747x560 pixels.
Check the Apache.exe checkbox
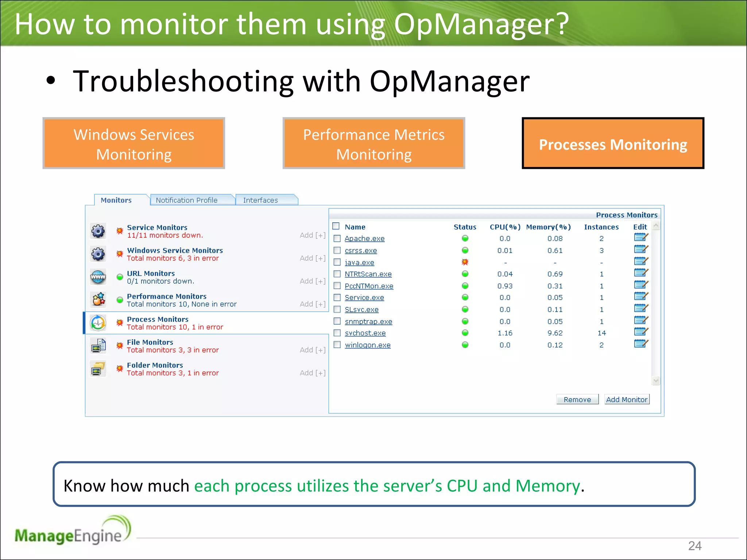337,238
